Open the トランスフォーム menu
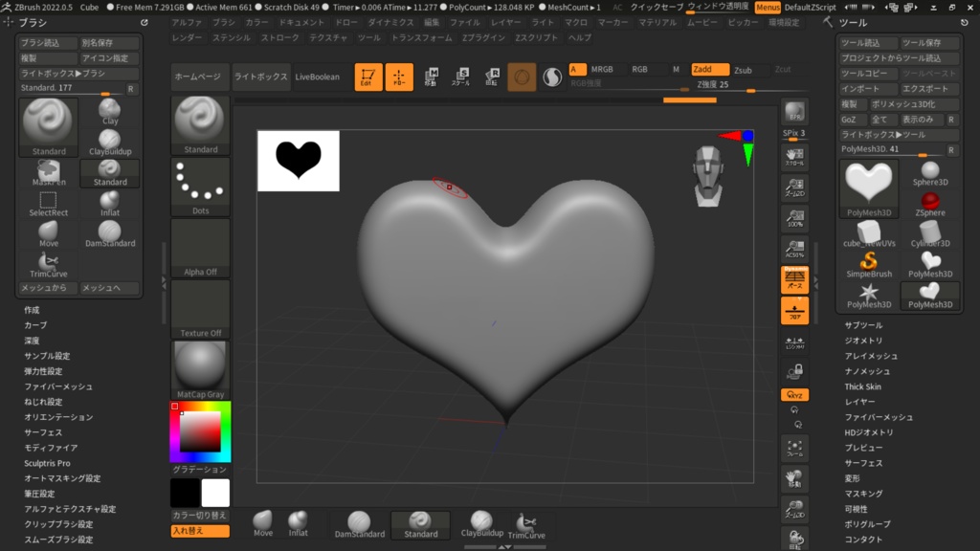 pos(421,37)
